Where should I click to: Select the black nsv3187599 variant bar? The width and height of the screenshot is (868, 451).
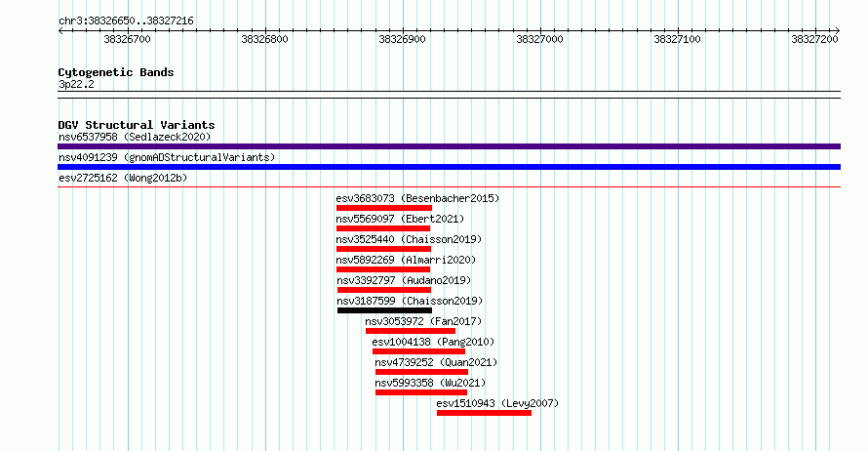384,310
